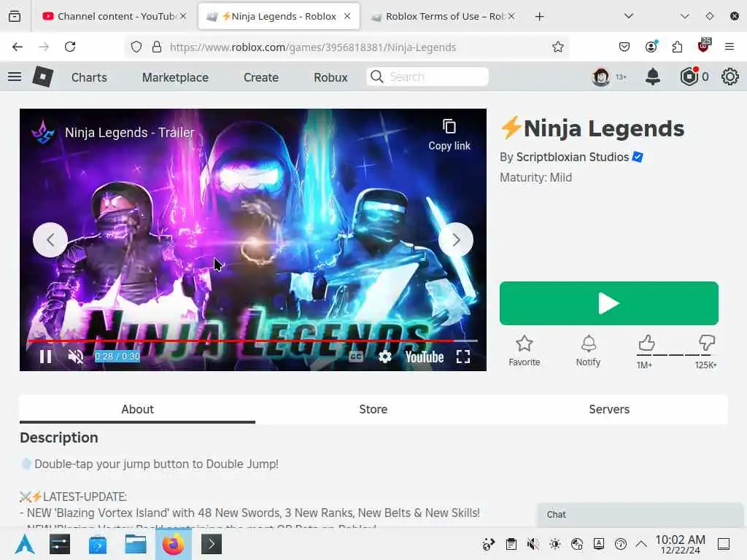The image size is (747, 560).
Task: Focus the Roblox Search field
Action: click(x=427, y=77)
